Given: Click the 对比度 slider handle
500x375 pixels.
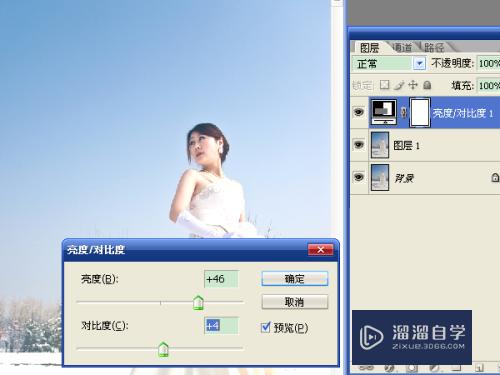Looking at the screenshot, I should [x=163, y=349].
